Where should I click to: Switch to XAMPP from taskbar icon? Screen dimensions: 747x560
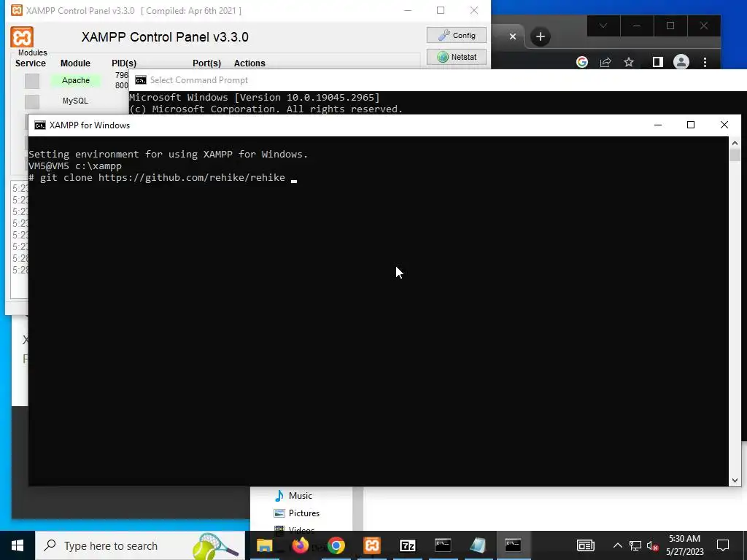coord(372,545)
